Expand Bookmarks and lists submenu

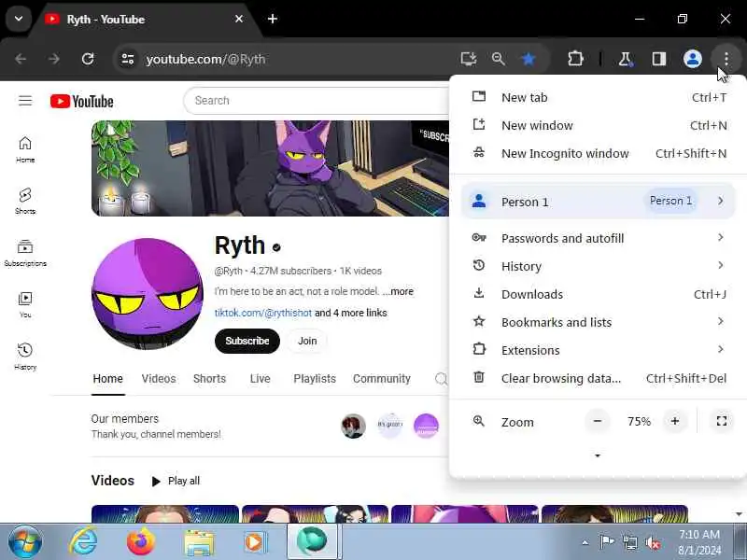point(598,322)
